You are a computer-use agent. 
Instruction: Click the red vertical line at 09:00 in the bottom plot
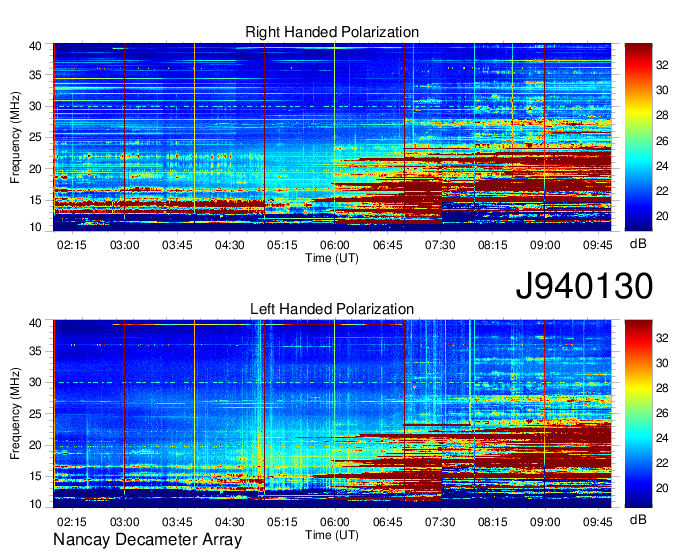pyautogui.click(x=545, y=414)
